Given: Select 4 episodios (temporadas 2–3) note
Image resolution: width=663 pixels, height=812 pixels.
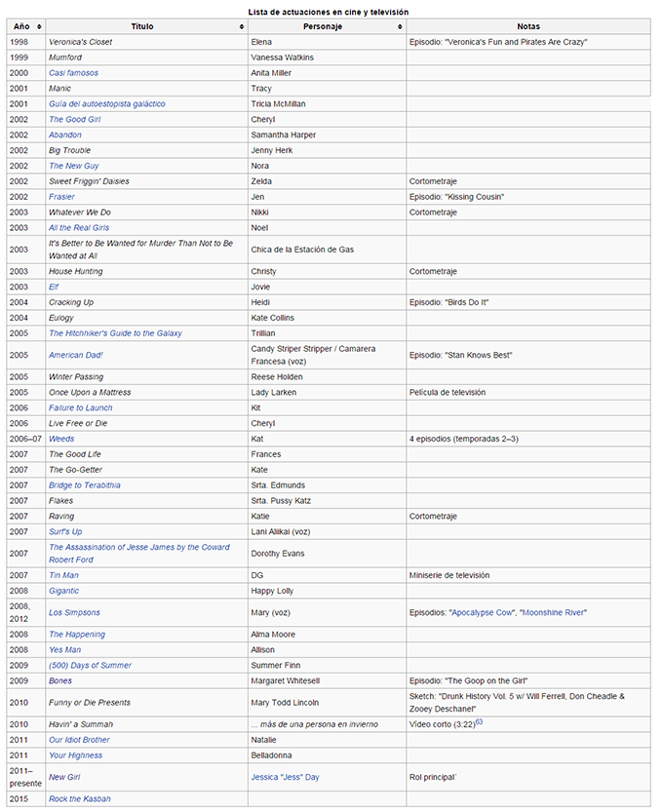Looking at the screenshot, I should [x=463, y=439].
